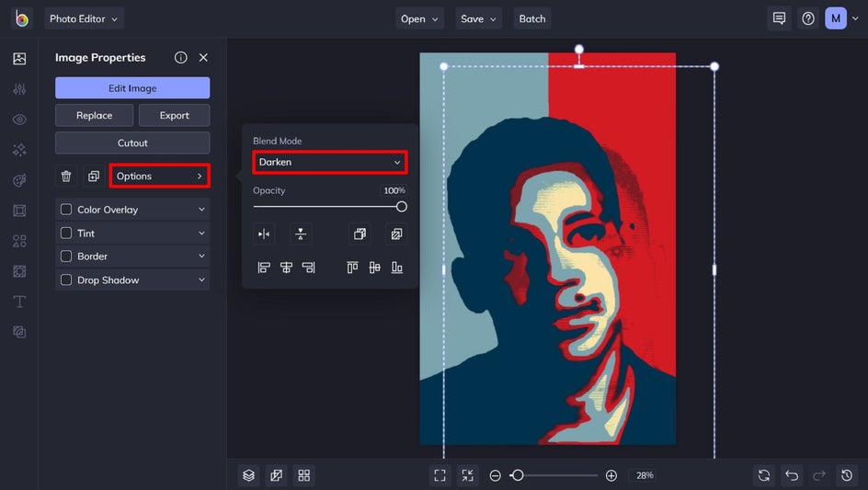Image resolution: width=868 pixels, height=490 pixels.
Task: Select the Text tool in sidebar
Action: 19,302
